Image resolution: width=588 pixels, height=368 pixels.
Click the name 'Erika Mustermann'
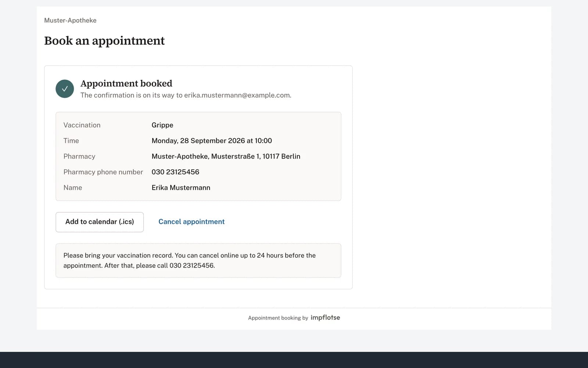[181, 188]
